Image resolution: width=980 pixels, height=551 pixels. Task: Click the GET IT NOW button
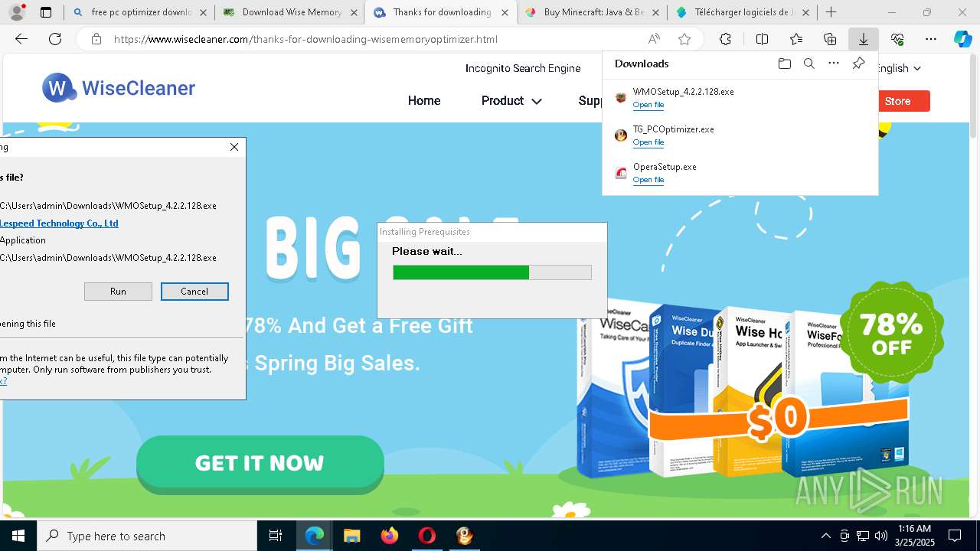click(x=260, y=462)
